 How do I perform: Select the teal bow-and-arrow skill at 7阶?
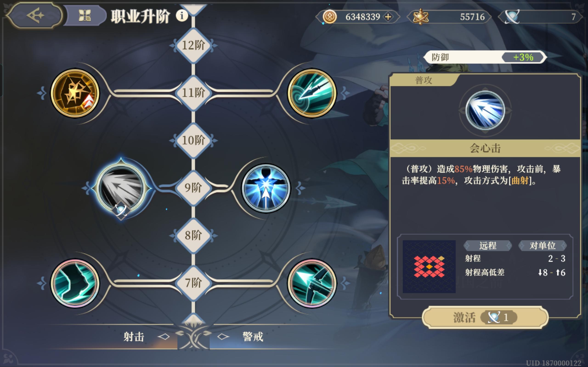pos(312,283)
